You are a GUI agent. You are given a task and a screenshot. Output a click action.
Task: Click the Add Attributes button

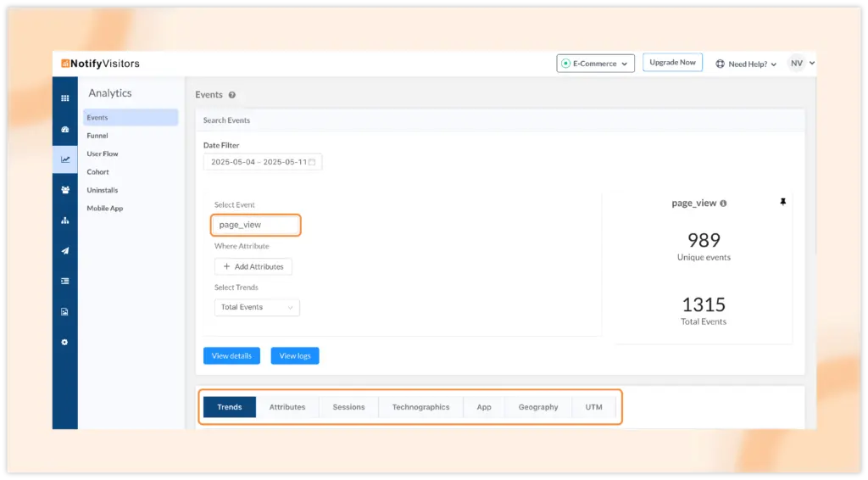[253, 266]
